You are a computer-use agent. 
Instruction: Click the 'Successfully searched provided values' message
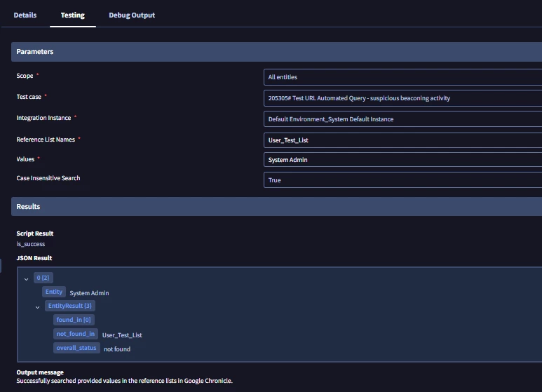[x=124, y=381]
